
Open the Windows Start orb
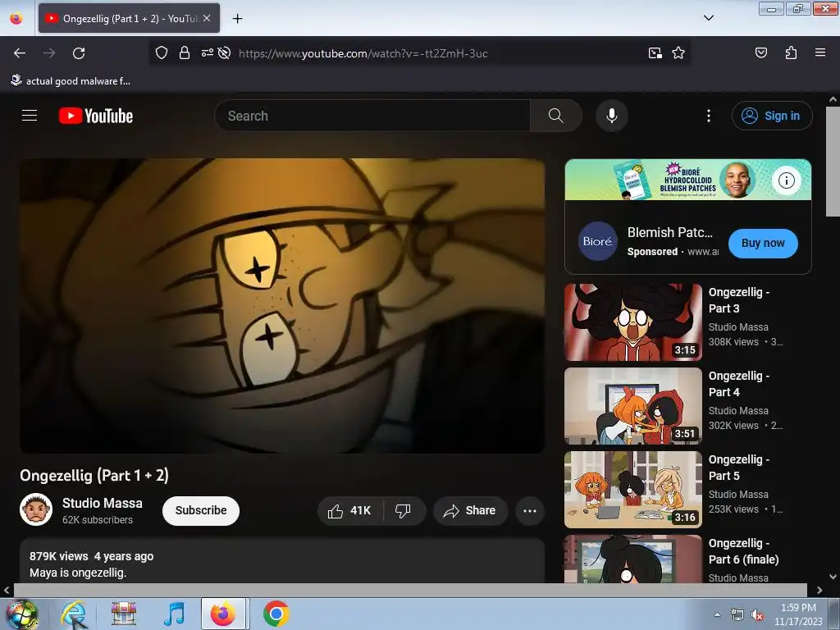21,614
